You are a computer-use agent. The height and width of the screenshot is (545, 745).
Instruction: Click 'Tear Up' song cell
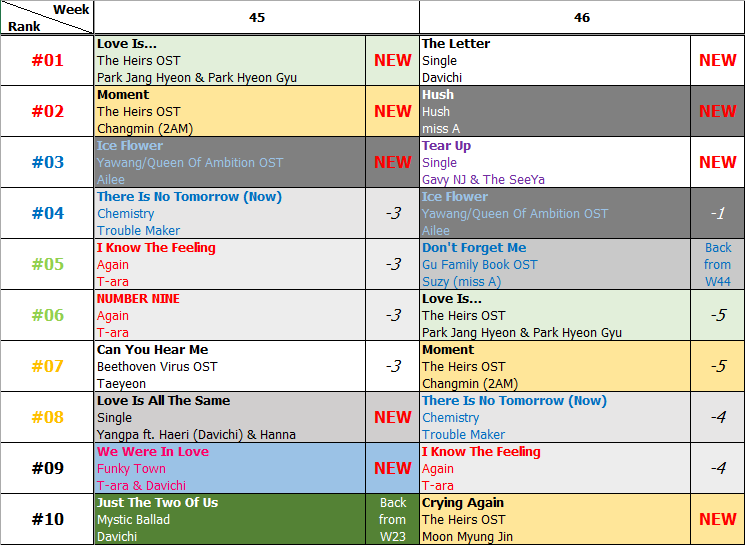pos(555,162)
